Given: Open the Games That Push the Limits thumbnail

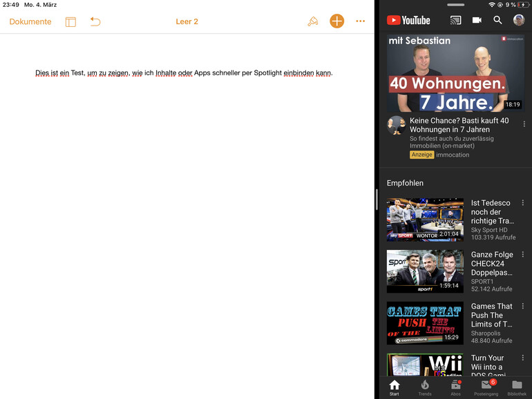Looking at the screenshot, I should (425, 323).
